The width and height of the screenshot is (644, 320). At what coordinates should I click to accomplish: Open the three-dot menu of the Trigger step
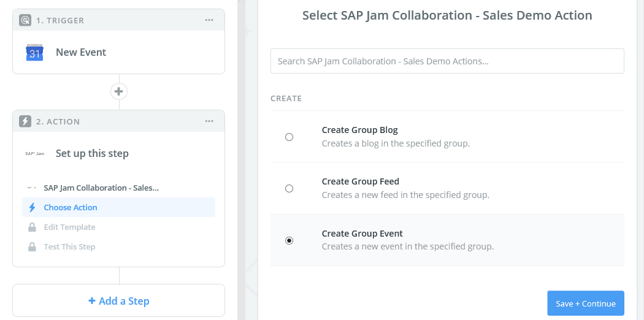[x=209, y=20]
